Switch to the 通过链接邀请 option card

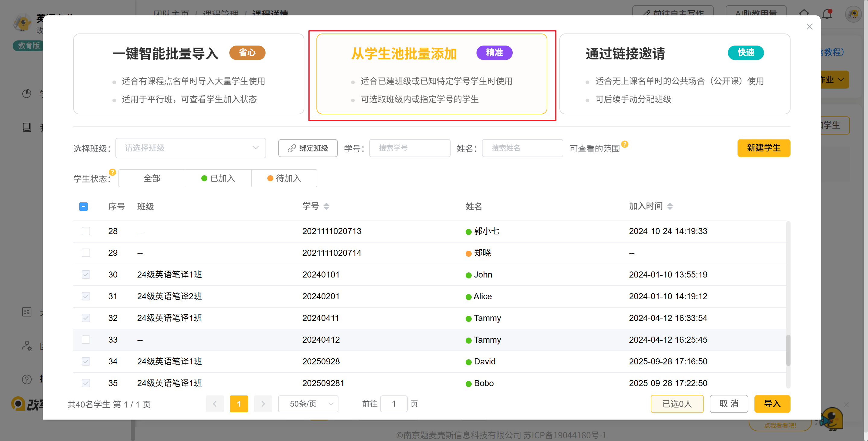click(675, 74)
